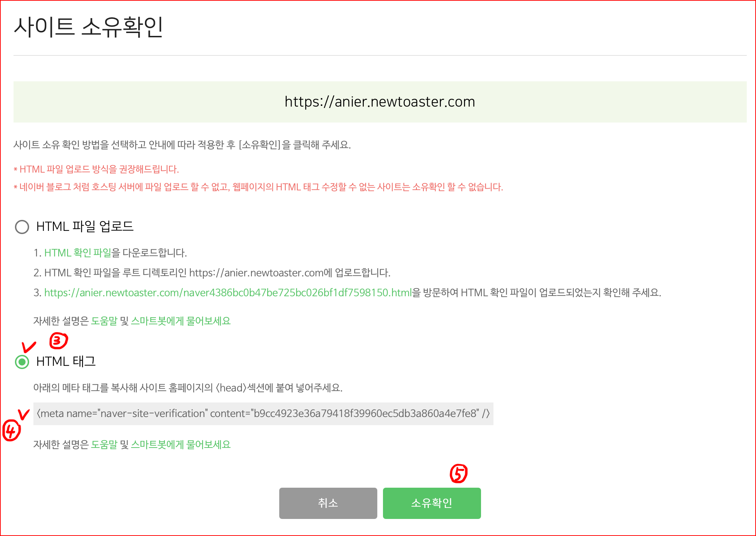The image size is (756, 536).
Task: Open 스마트봇에게 물어보세요 link under file upload section
Action: click(x=181, y=321)
